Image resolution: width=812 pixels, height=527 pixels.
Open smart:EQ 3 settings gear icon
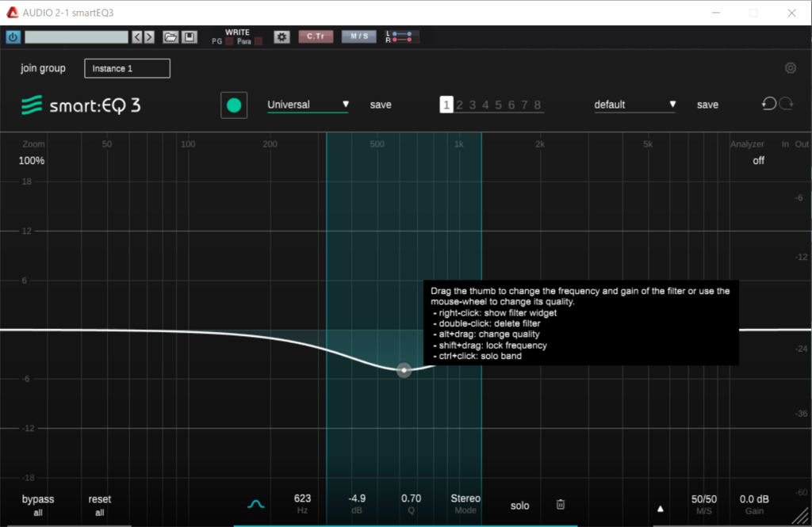[791, 68]
